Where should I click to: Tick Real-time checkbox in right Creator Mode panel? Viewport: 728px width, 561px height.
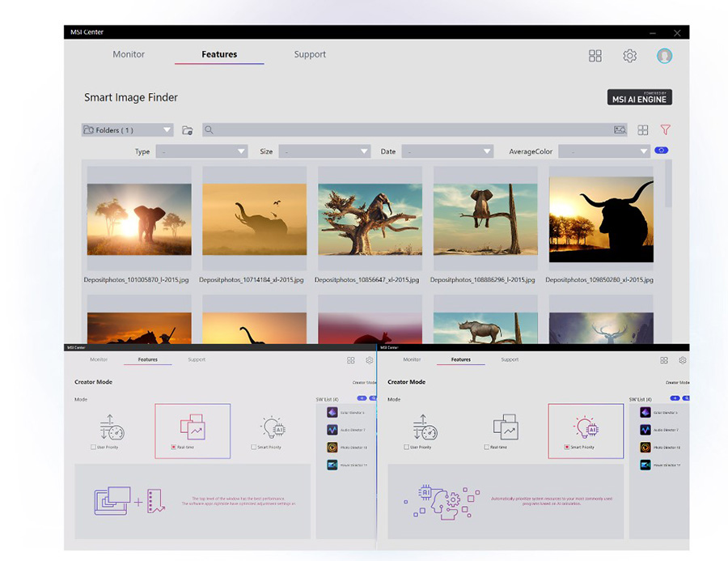[486, 447]
